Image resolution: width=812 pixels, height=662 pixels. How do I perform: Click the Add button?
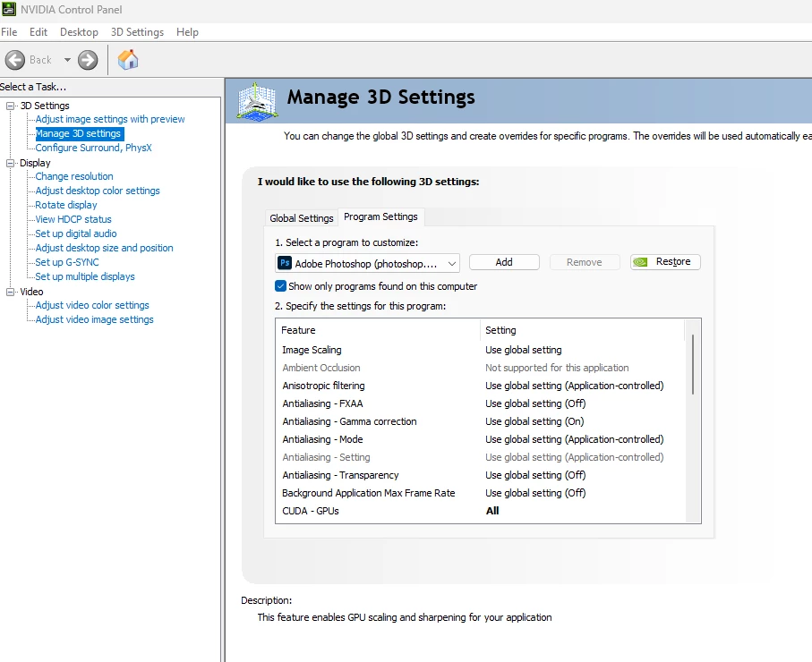504,262
